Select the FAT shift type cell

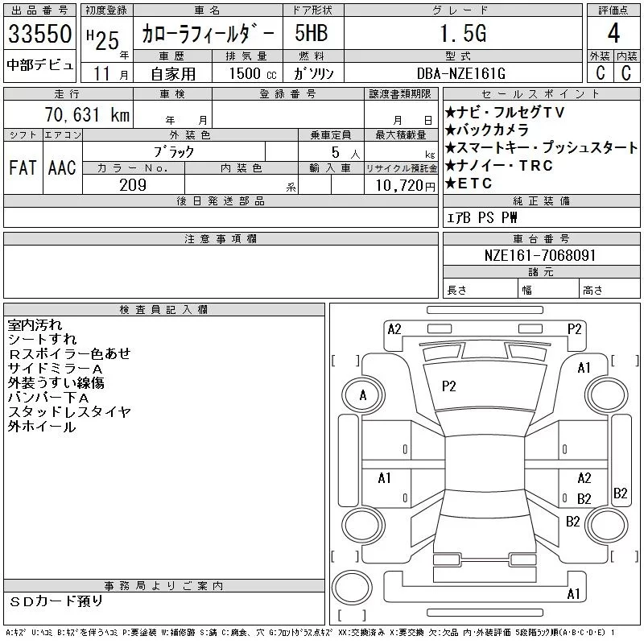point(23,167)
